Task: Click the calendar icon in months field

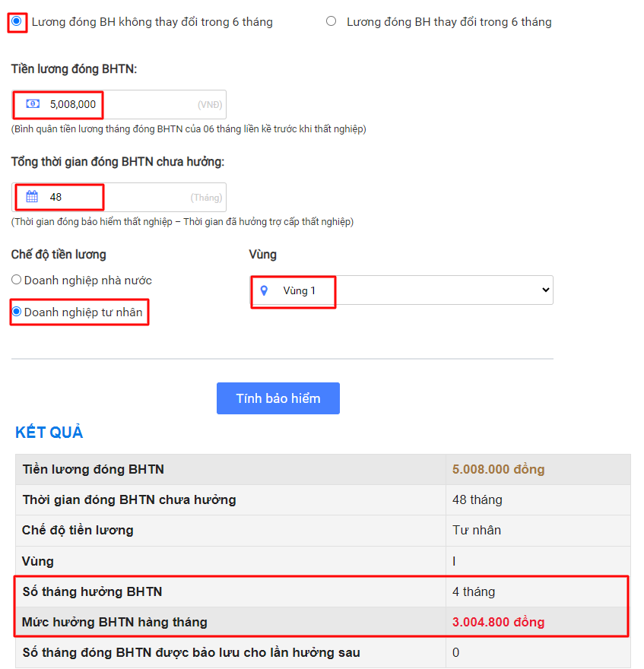Action: coord(32,196)
